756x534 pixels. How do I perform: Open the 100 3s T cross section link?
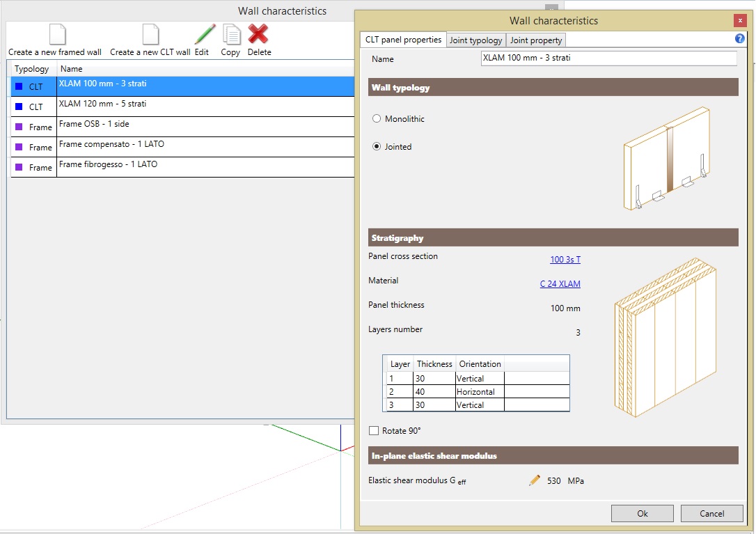click(565, 260)
